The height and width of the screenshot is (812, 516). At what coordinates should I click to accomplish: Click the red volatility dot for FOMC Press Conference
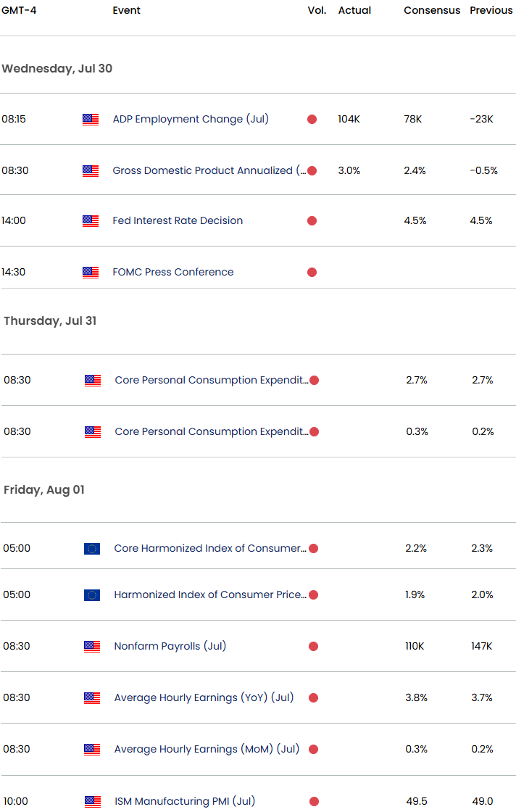312,273
